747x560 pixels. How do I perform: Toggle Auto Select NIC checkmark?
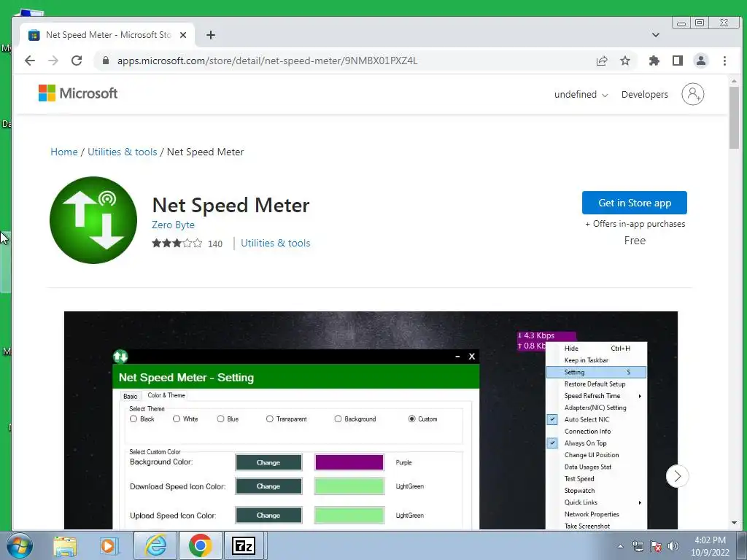click(552, 419)
